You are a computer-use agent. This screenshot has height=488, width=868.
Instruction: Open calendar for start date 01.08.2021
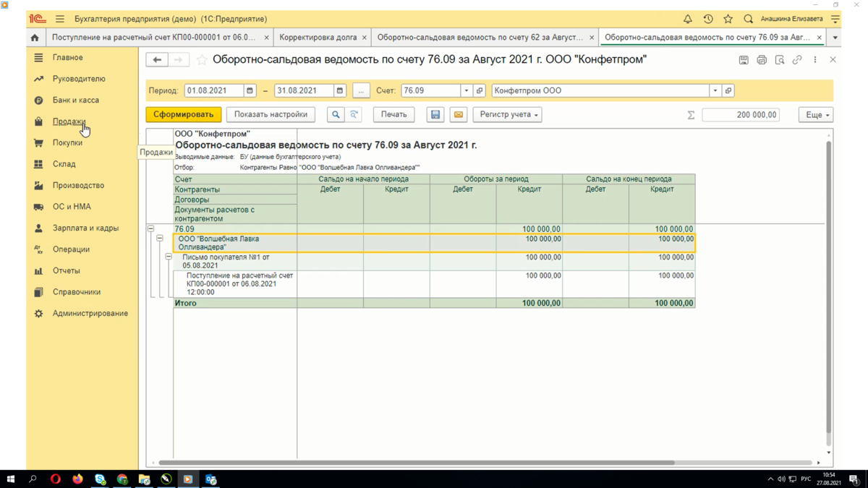[x=250, y=90]
